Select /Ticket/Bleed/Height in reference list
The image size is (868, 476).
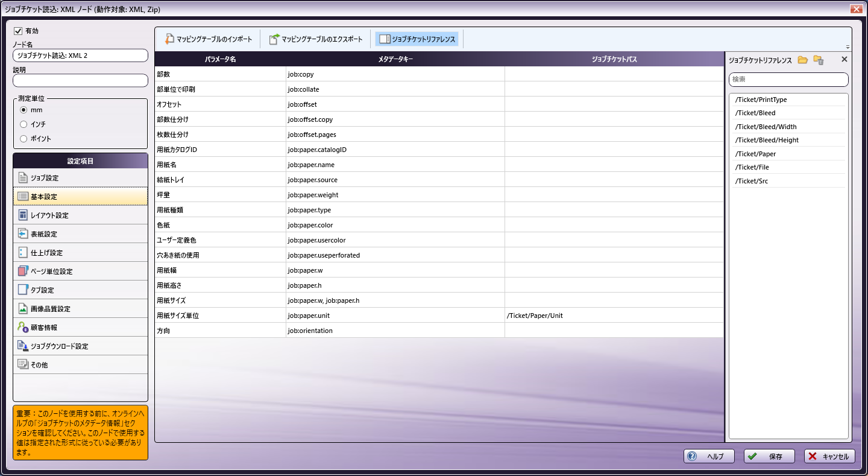tap(788, 140)
